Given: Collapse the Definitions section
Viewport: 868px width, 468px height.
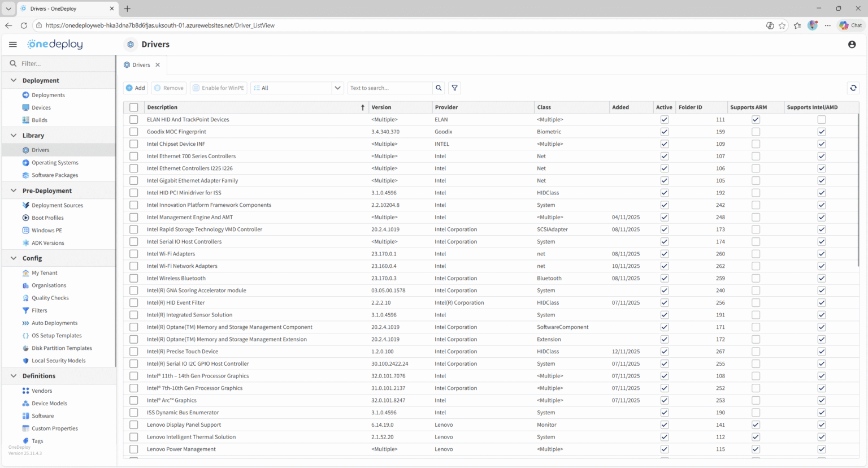Looking at the screenshot, I should pos(14,376).
